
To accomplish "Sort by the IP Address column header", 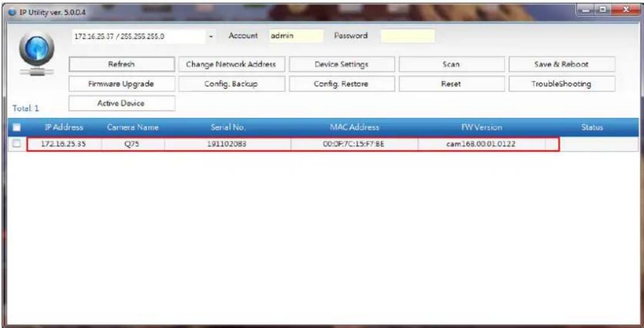I will point(64,127).
